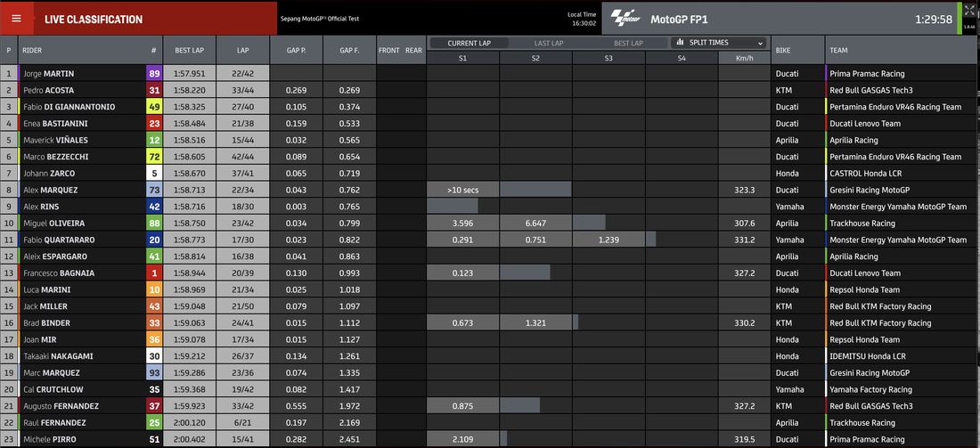
Task: Click best lap time 1:57.951
Action: (190, 74)
